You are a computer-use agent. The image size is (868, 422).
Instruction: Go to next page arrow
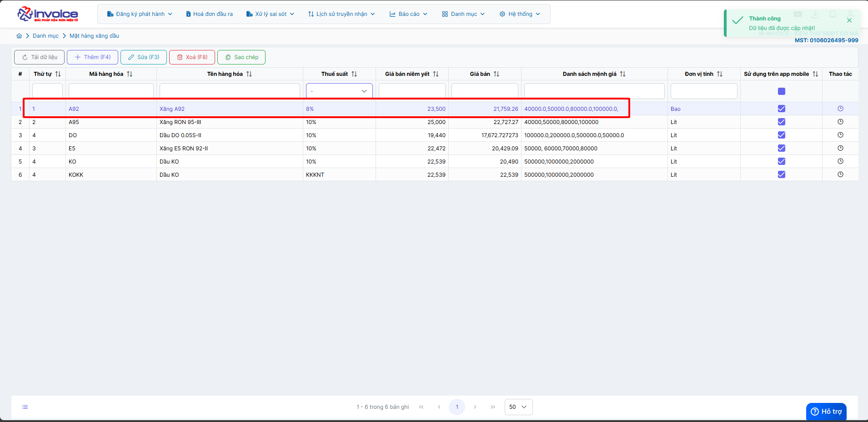point(475,407)
